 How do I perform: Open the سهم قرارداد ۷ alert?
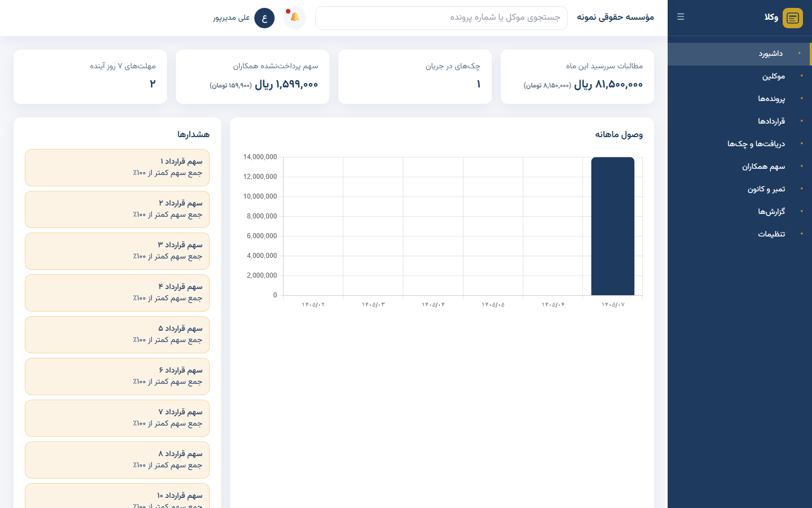coord(117,418)
